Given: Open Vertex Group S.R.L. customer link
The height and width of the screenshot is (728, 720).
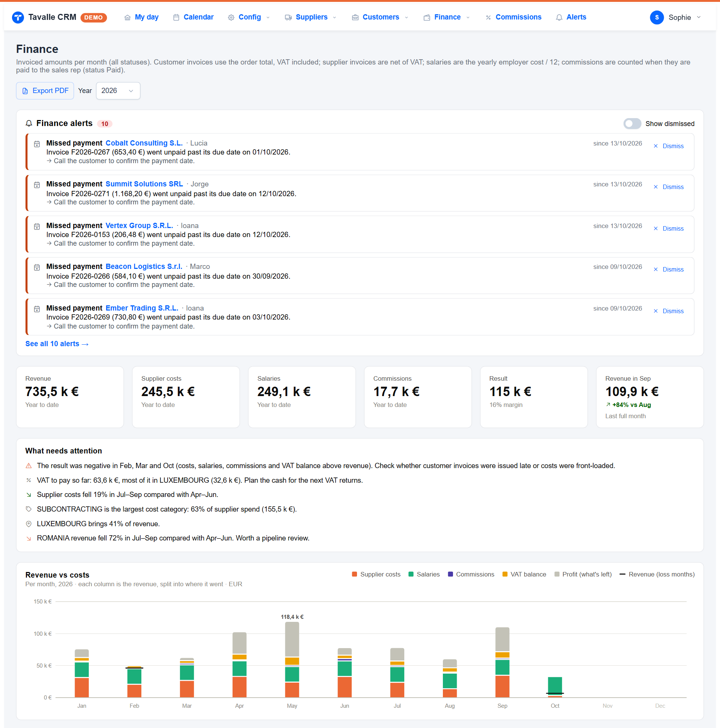Looking at the screenshot, I should click(x=139, y=225).
